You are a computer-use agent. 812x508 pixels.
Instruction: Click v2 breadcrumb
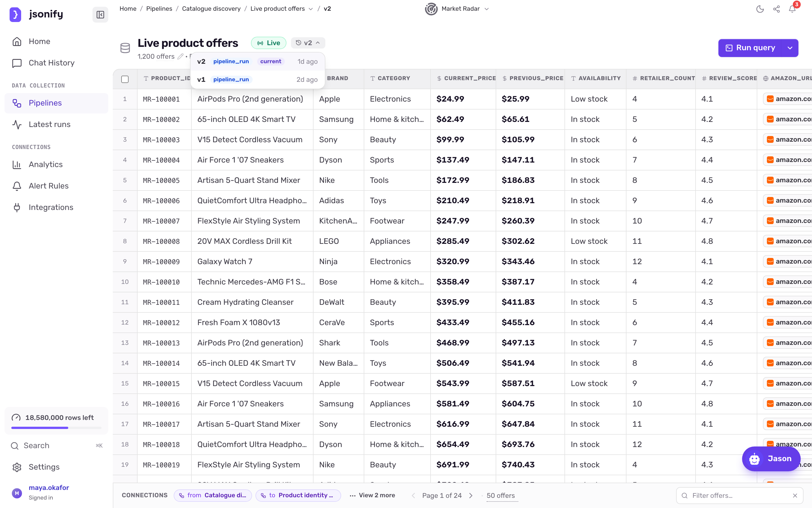327,9
